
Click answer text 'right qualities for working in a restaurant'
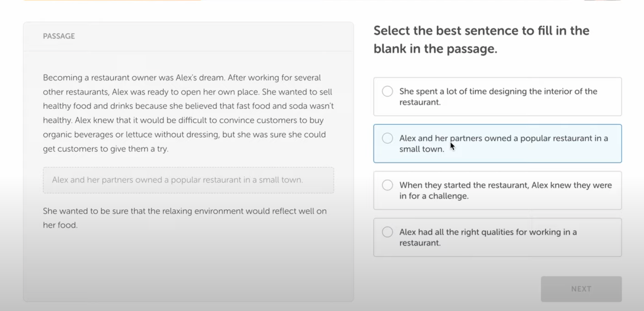pyautogui.click(x=488, y=237)
